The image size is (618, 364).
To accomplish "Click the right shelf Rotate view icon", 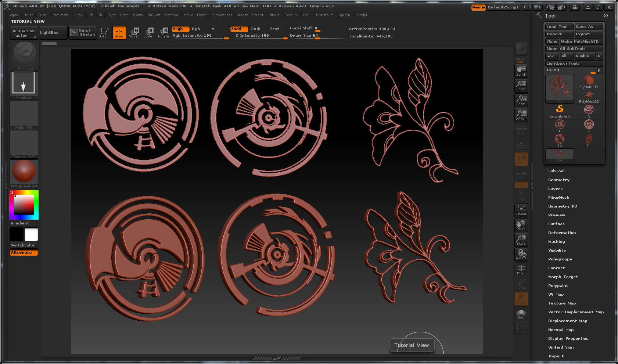I will [x=521, y=254].
